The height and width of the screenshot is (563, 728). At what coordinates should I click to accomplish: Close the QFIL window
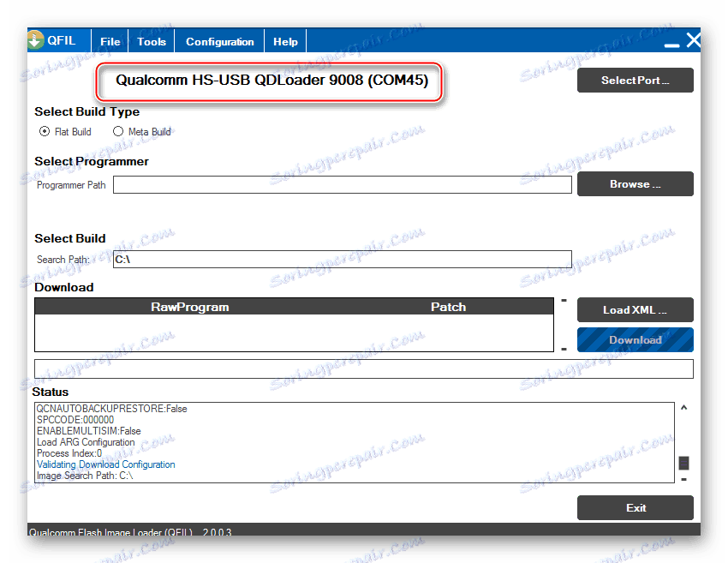pos(693,40)
